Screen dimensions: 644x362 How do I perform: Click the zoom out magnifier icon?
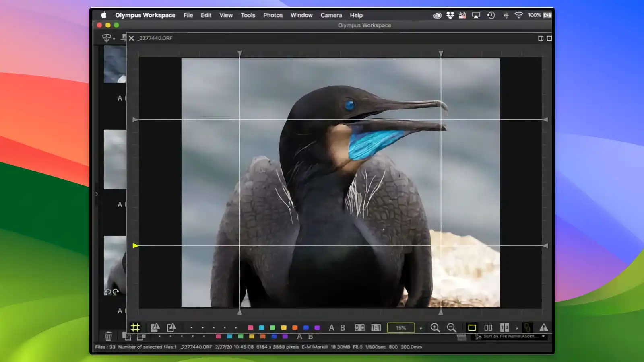pos(452,327)
